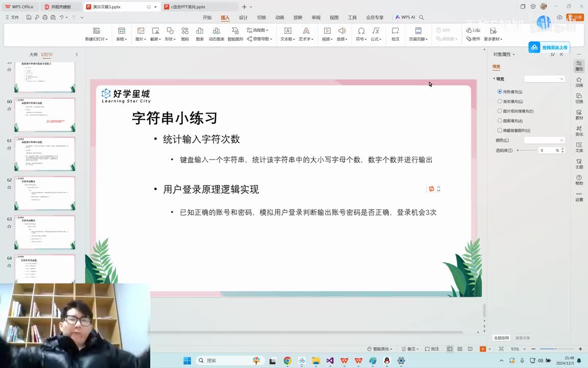Adjust the 透明度 transparency slider
This screenshot has height=368, width=588.
click(x=527, y=150)
